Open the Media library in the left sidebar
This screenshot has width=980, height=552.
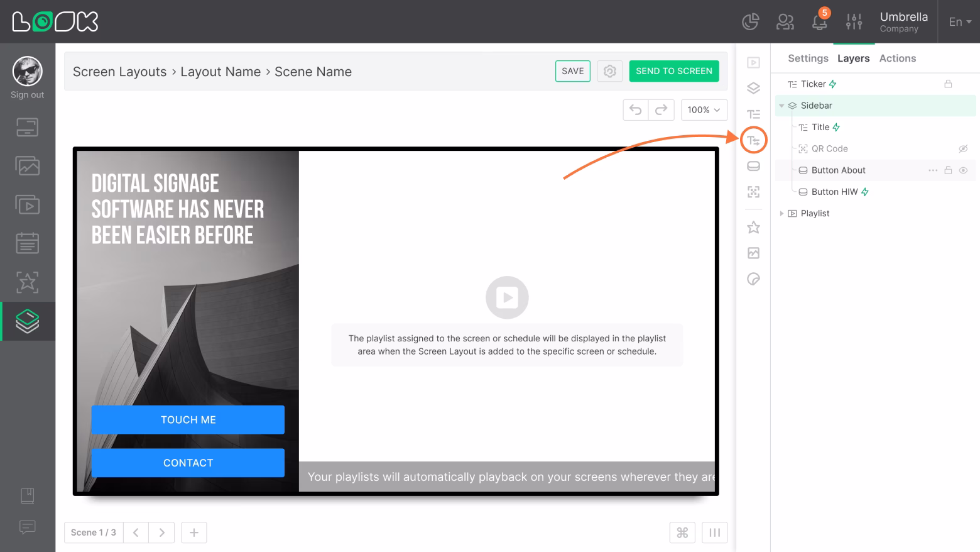click(x=27, y=165)
